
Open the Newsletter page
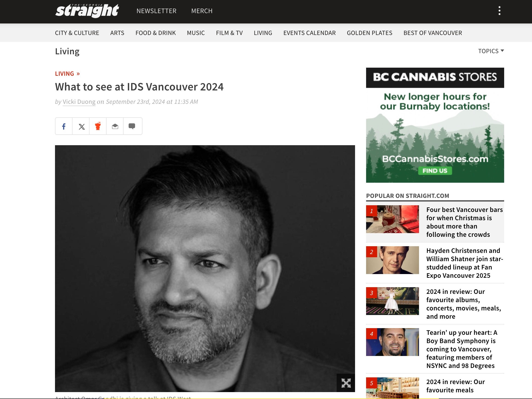(156, 11)
